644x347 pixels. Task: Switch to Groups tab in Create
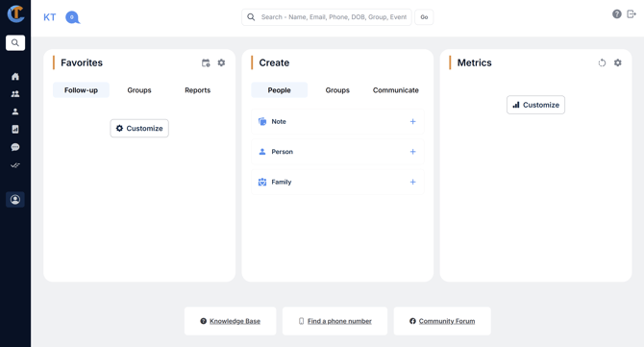pos(337,90)
